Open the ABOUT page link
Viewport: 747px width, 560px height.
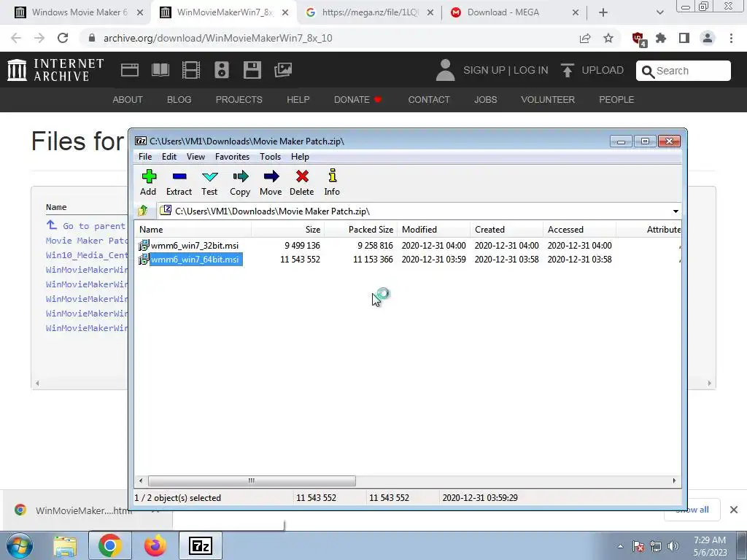[x=127, y=99]
